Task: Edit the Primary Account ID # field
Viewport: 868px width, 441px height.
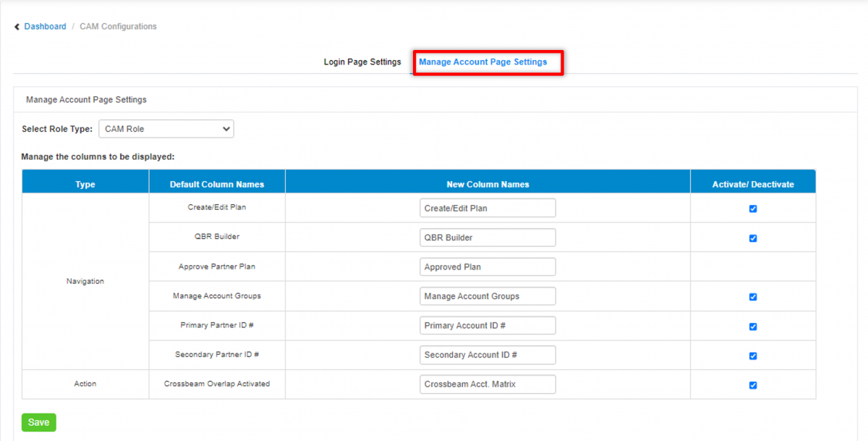Action: (488, 326)
